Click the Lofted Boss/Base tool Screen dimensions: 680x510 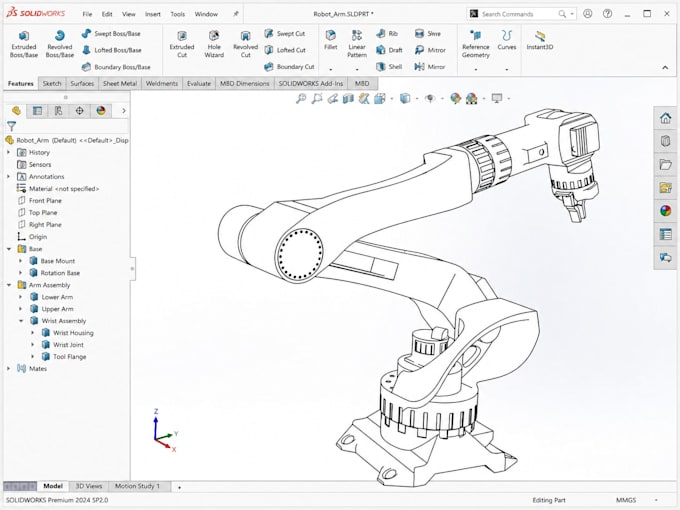(x=111, y=50)
